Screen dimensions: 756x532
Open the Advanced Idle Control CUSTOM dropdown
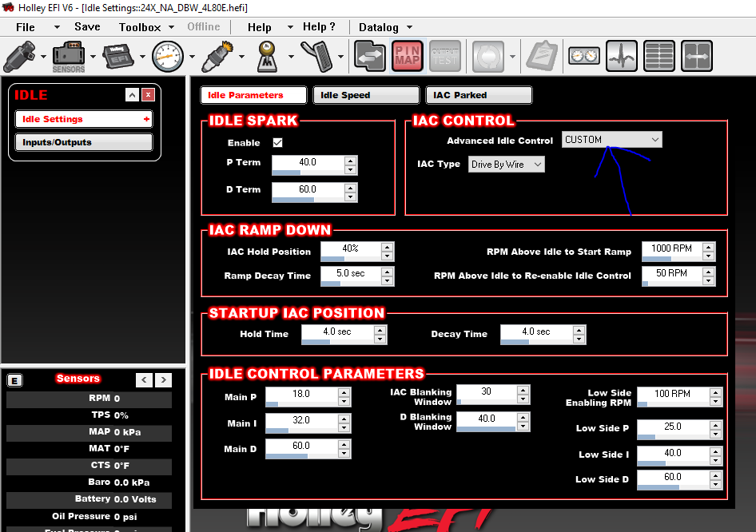[x=612, y=140]
